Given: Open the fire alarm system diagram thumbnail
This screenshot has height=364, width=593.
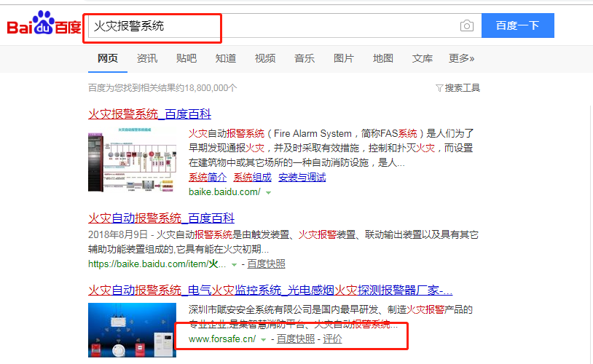Looking at the screenshot, I should click(132, 159).
